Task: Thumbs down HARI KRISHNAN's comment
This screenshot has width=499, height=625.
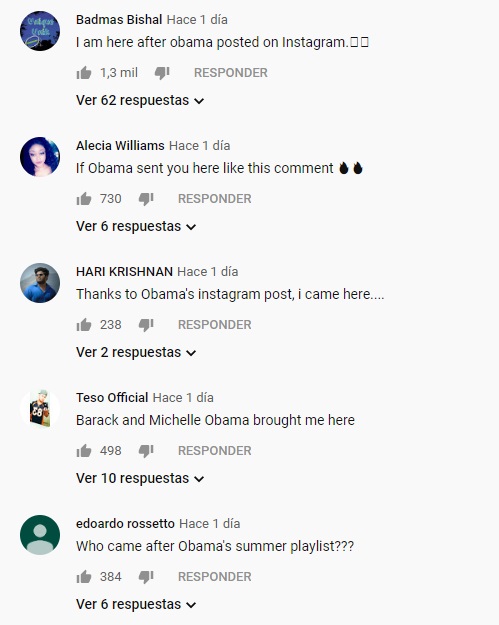Action: tap(146, 325)
